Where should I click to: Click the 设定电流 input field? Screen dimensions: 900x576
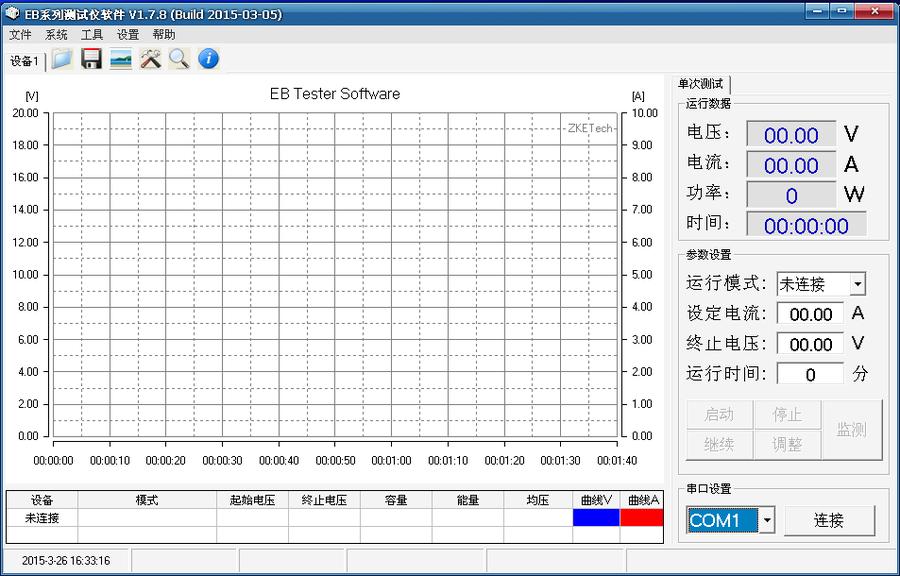click(810, 314)
